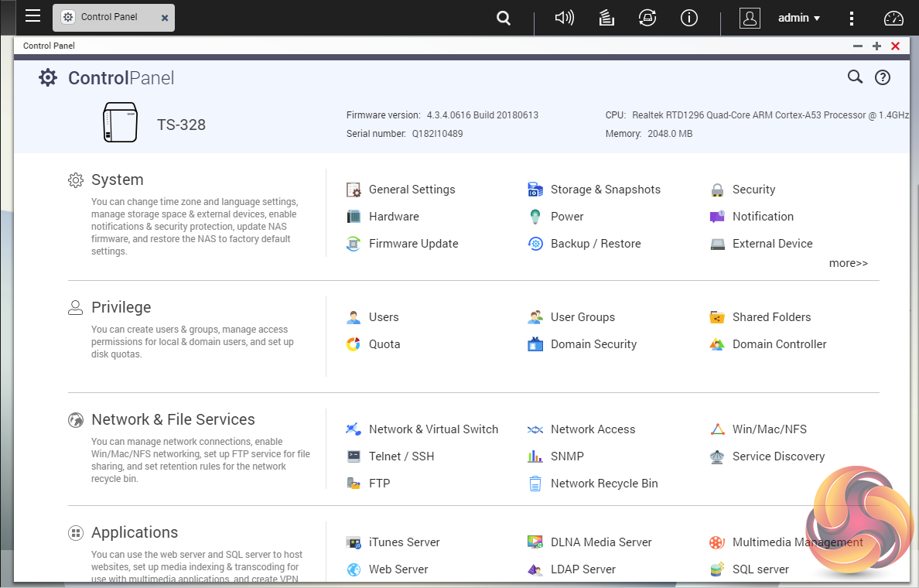Open event notifications info icon

[688, 18]
